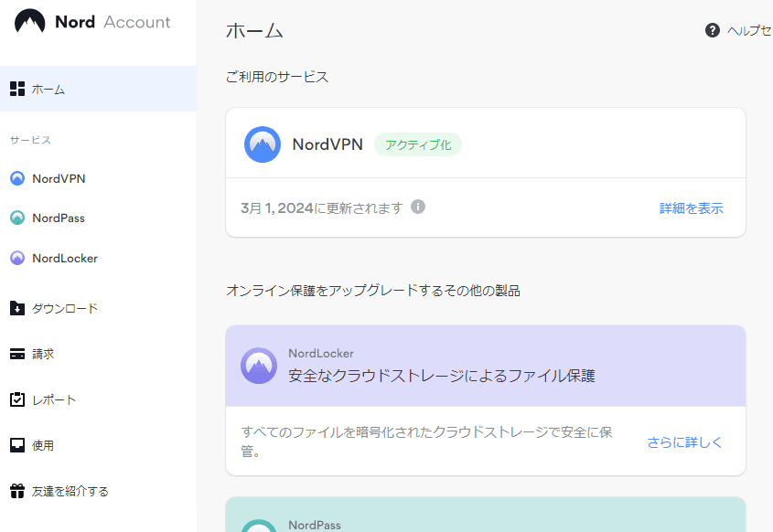Click the NordVPN service name in card
This screenshot has width=773, height=532.
click(x=327, y=144)
